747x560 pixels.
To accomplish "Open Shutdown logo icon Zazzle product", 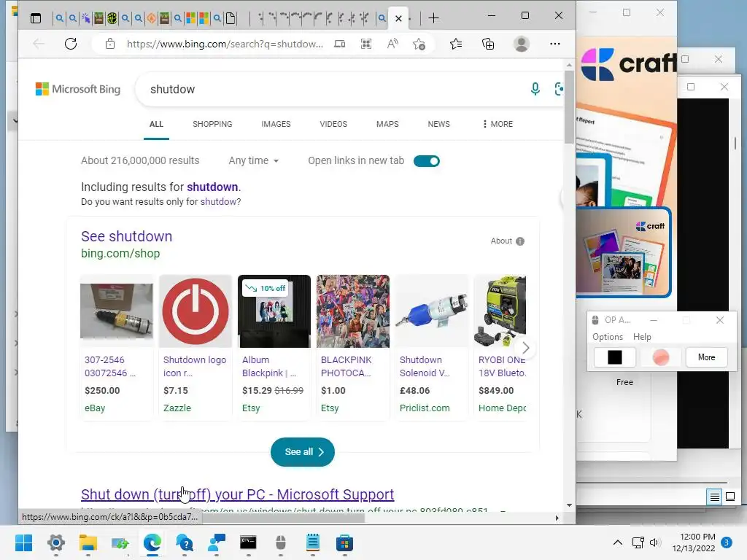I will click(196, 311).
